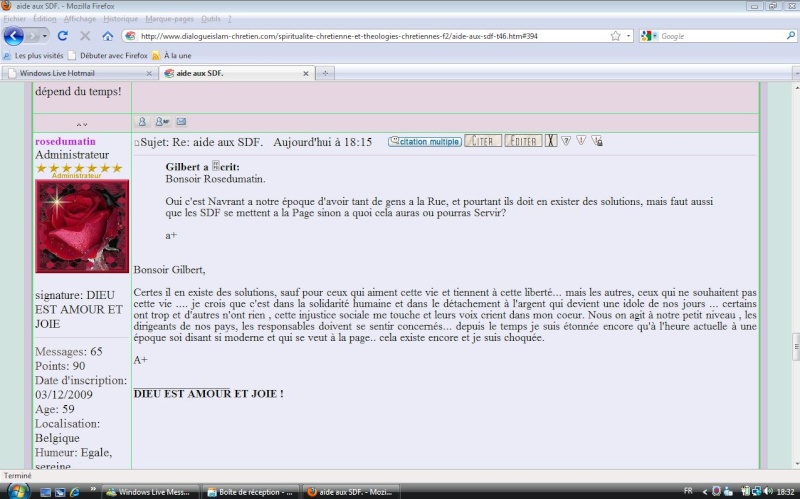Expand the quick launch chevron
This screenshot has width=800, height=499.
(x=93, y=490)
